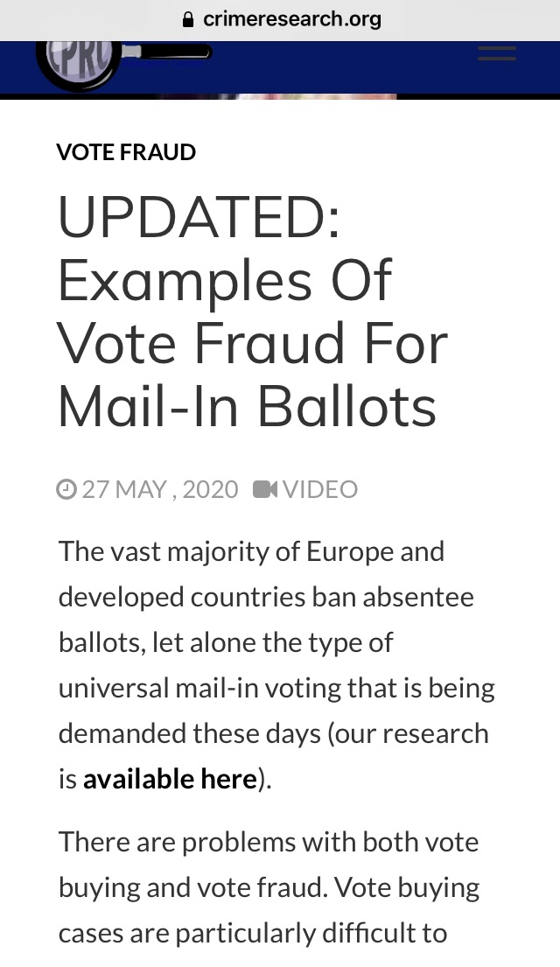Click the "Europe and" text in first line

(375, 551)
